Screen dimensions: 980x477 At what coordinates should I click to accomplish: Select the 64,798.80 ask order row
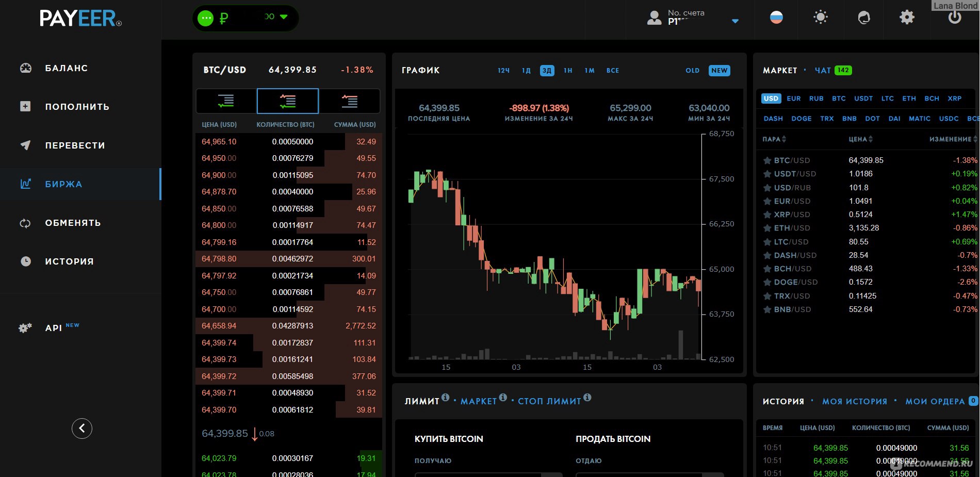coord(289,259)
